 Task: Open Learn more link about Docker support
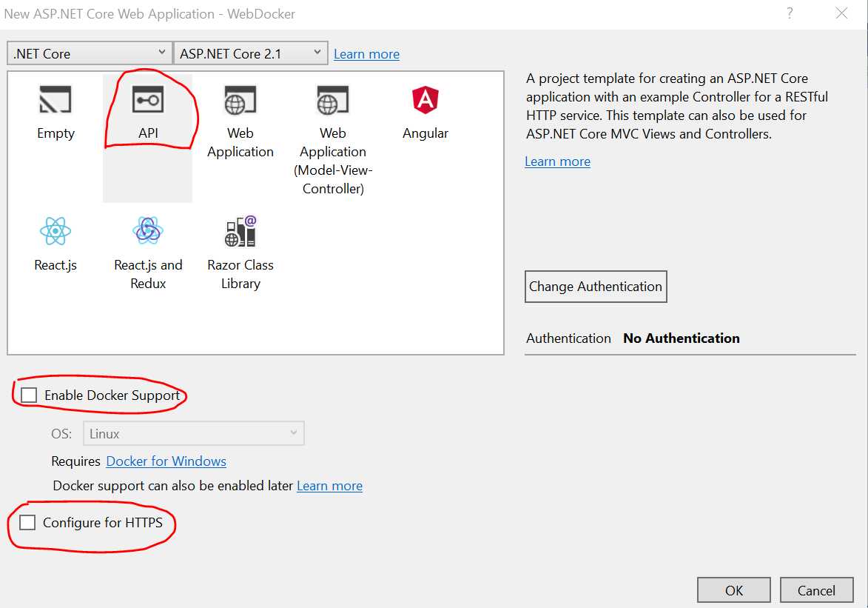coord(329,486)
